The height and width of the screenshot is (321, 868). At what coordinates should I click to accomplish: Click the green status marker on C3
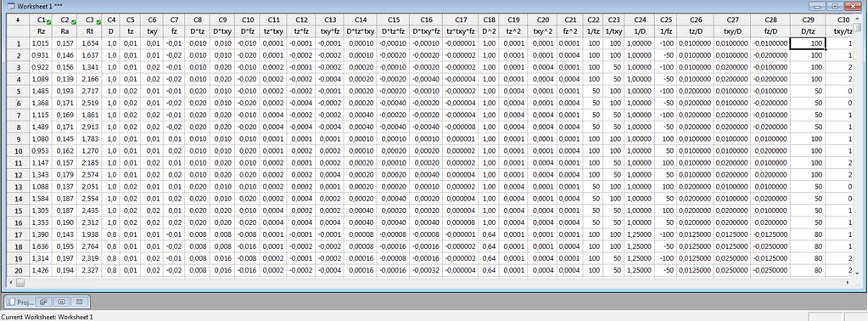coord(98,22)
